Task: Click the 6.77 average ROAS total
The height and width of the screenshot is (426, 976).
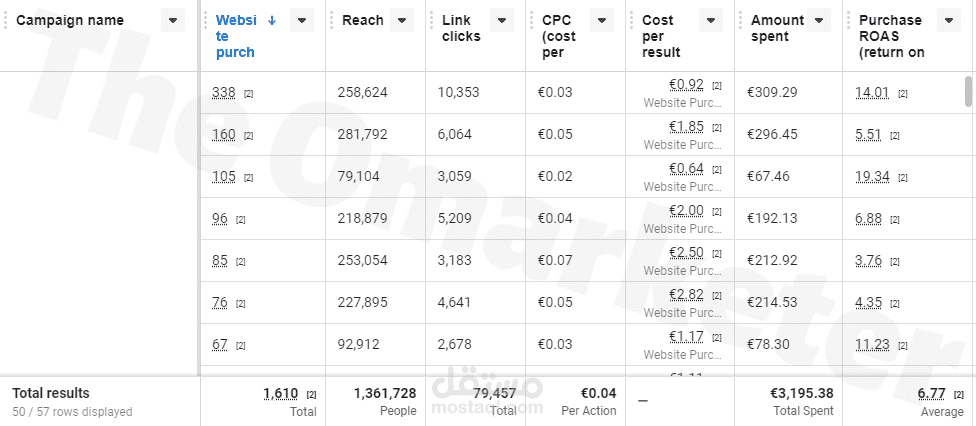Action: (x=932, y=394)
